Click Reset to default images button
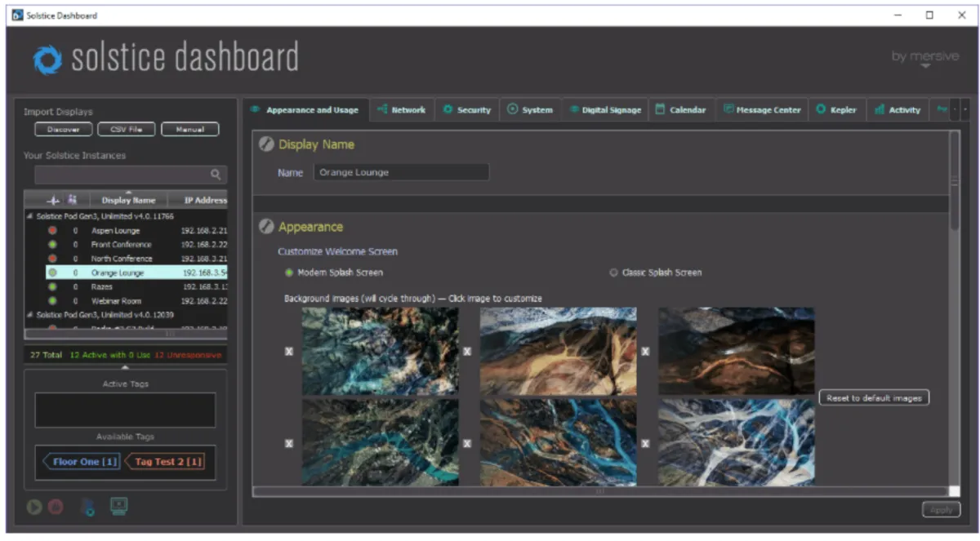Image resolution: width=980 pixels, height=541 pixels. click(x=874, y=398)
